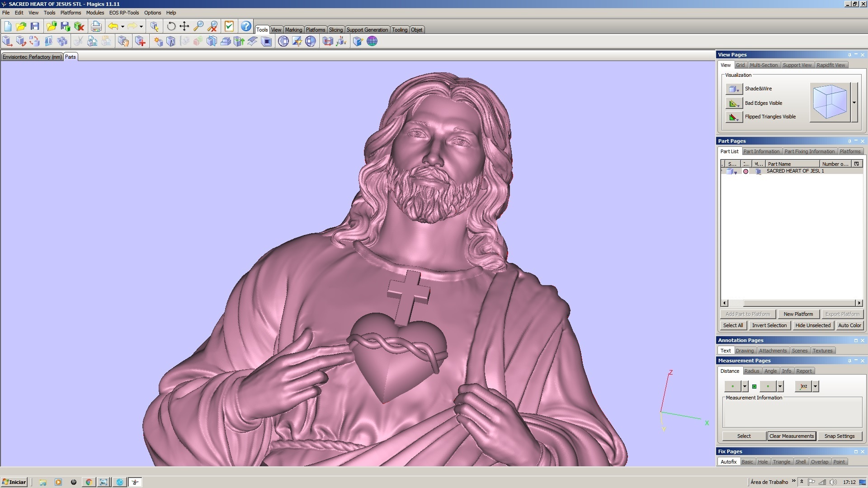The image size is (868, 488).
Task: Click the Print icon in the toolbar
Action: pos(96,26)
